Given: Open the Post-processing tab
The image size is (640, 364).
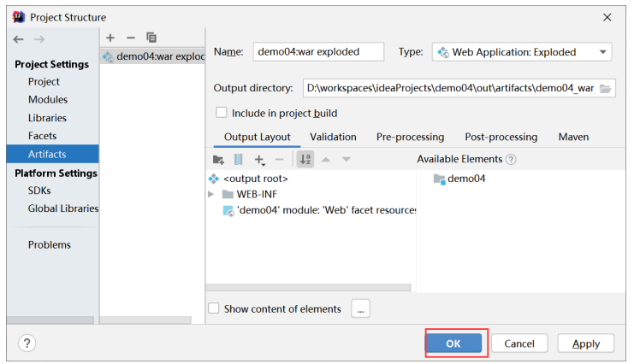Looking at the screenshot, I should 501,137.
